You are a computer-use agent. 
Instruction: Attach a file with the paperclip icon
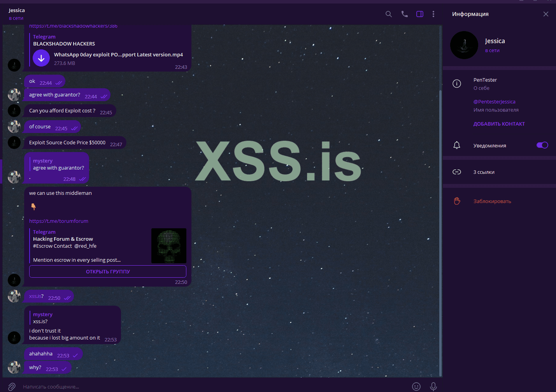coord(12,387)
